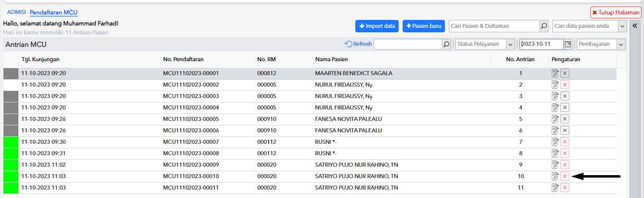Open the calendar picker for date 2023-10-11
The height and width of the screenshot is (198, 644).
[568, 44]
